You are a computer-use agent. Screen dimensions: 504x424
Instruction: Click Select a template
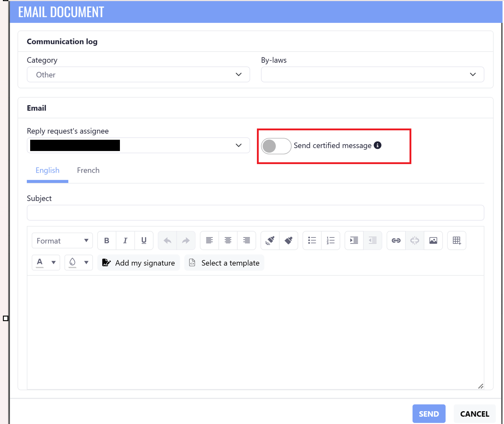(224, 263)
